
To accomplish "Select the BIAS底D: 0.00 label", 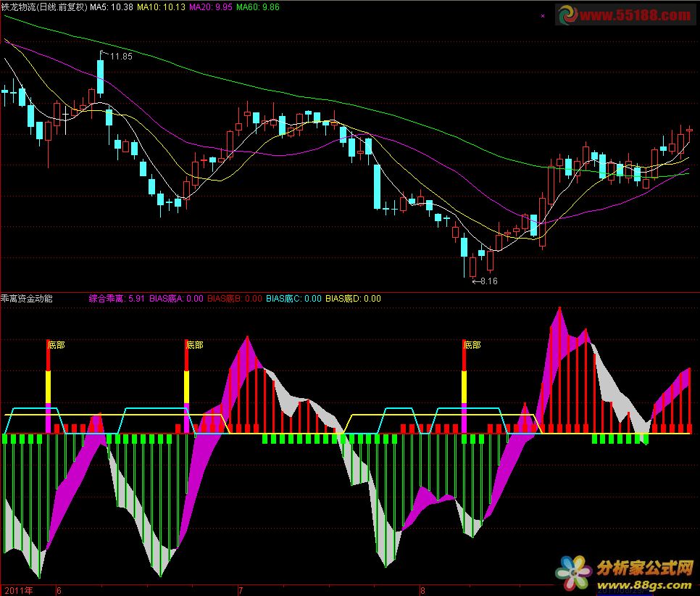I will [x=353, y=299].
